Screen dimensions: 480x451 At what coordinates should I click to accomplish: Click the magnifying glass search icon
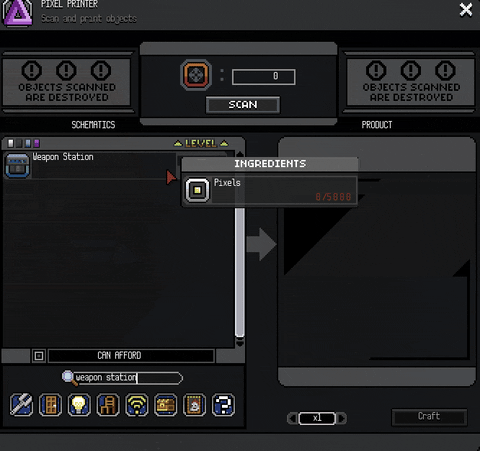[69, 378]
